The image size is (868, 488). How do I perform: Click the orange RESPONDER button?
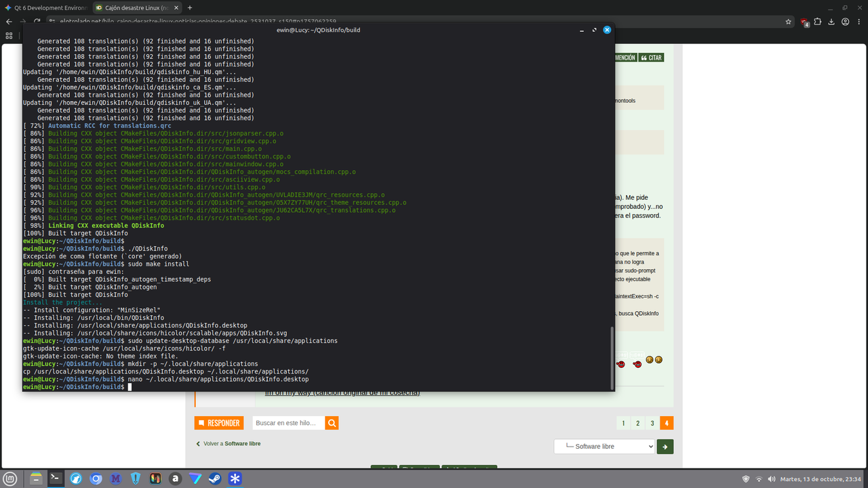point(219,423)
